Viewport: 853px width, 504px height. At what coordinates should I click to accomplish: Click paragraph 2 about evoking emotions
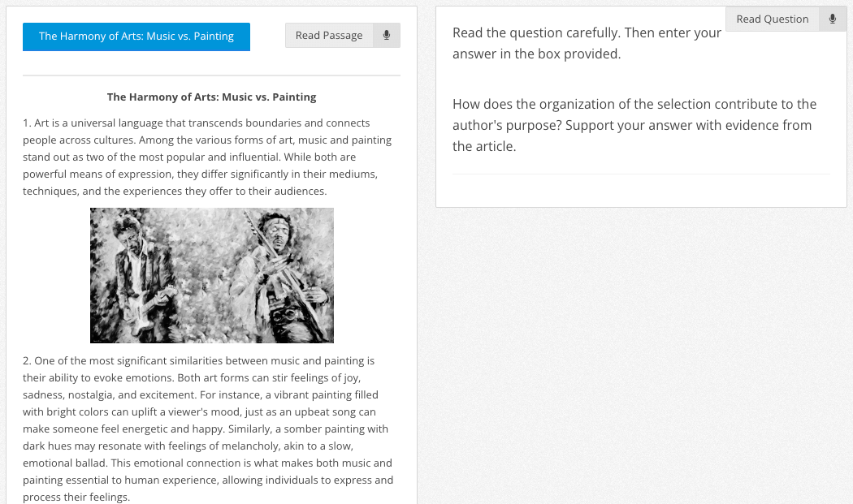pyautogui.click(x=208, y=429)
